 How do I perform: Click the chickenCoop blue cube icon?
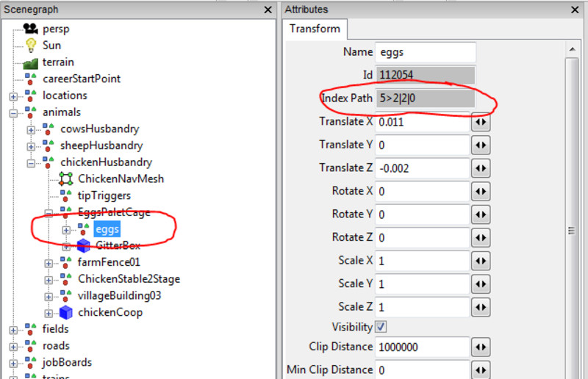(x=65, y=312)
